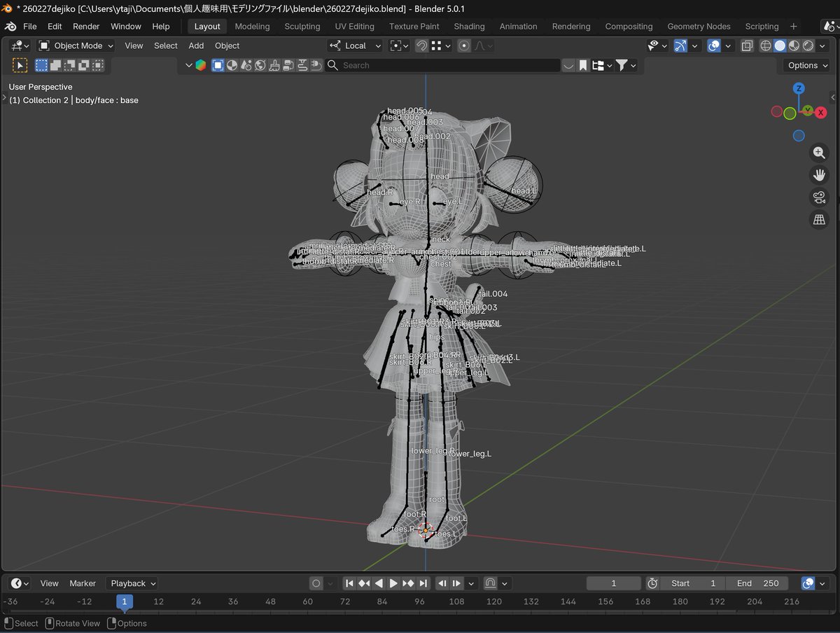Click the Start frame field
This screenshot has width=840, height=633.
click(694, 583)
